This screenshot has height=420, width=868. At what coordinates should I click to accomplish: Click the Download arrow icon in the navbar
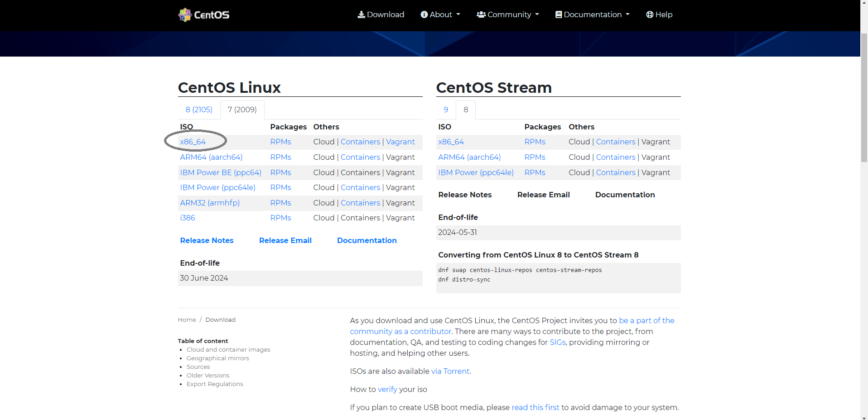(x=361, y=14)
